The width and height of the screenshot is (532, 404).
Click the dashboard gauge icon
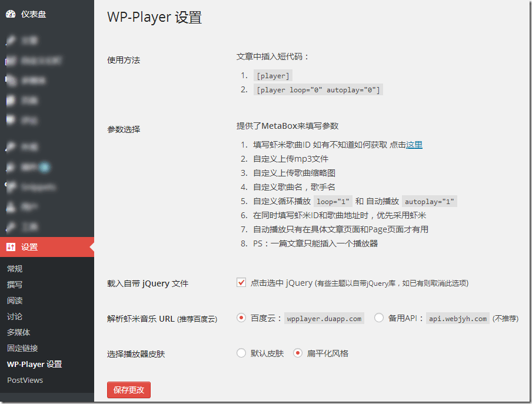[x=11, y=14]
